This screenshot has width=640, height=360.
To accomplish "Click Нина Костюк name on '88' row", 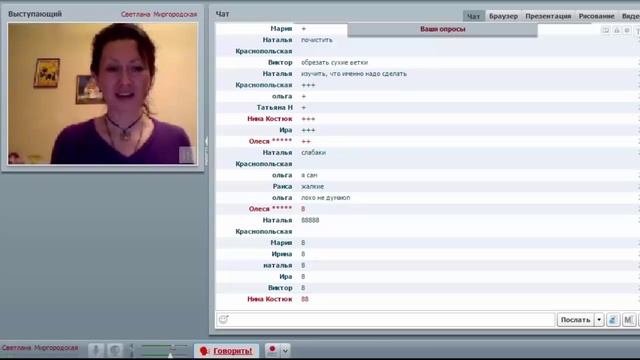I will (270, 299).
